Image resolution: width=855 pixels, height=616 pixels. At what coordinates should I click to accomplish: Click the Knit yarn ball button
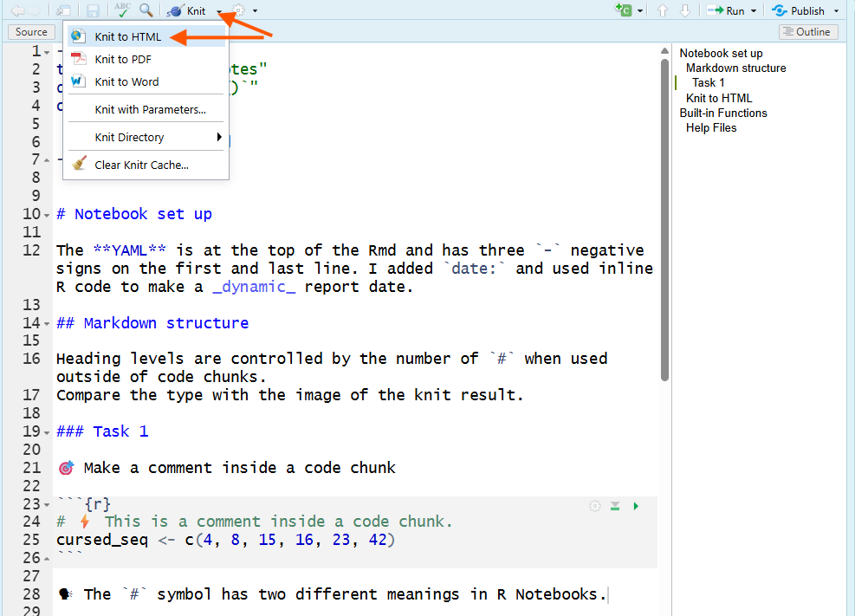(x=187, y=11)
